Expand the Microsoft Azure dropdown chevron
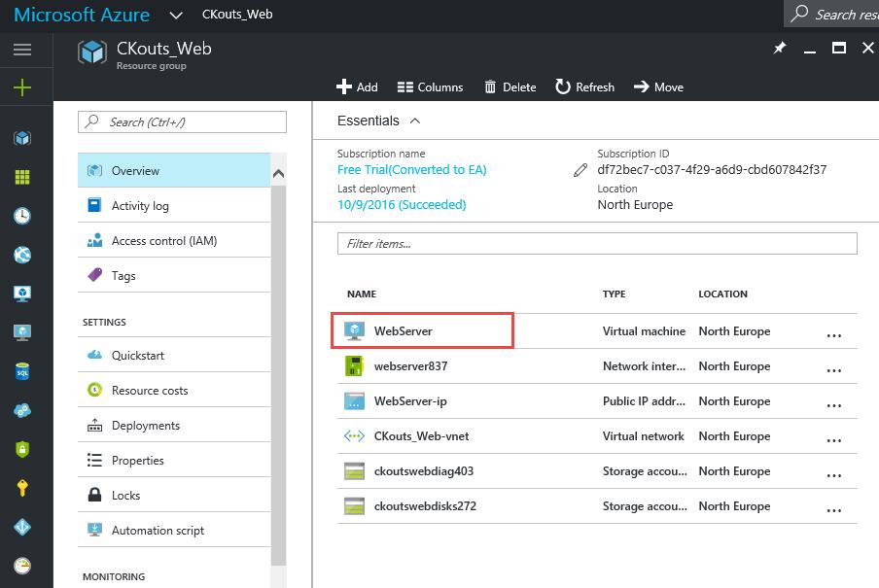Image resolution: width=879 pixels, height=588 pixels. [x=176, y=16]
